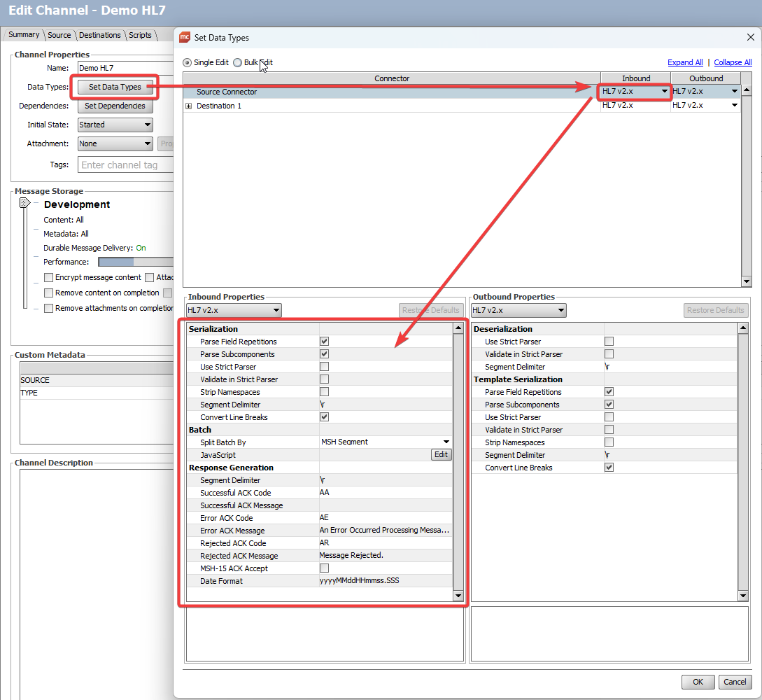Click the Message Storage slider handle icon
Screen dimensions: 762x700
(24, 203)
